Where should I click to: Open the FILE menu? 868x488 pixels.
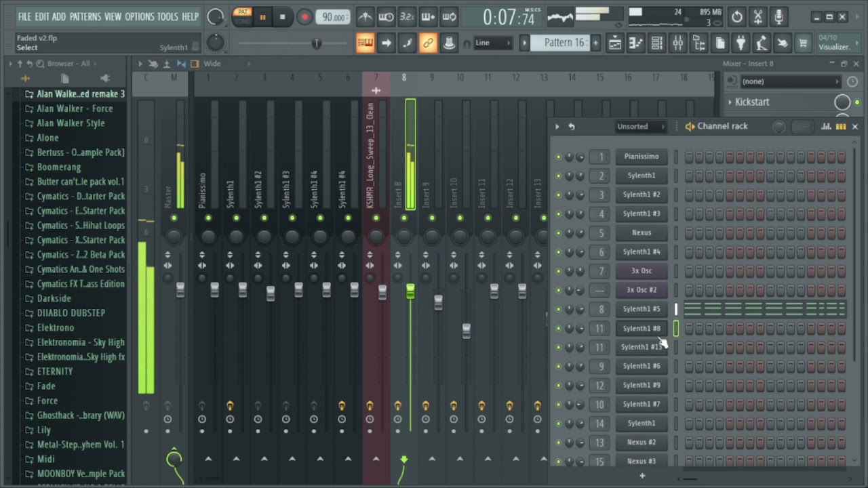click(24, 16)
